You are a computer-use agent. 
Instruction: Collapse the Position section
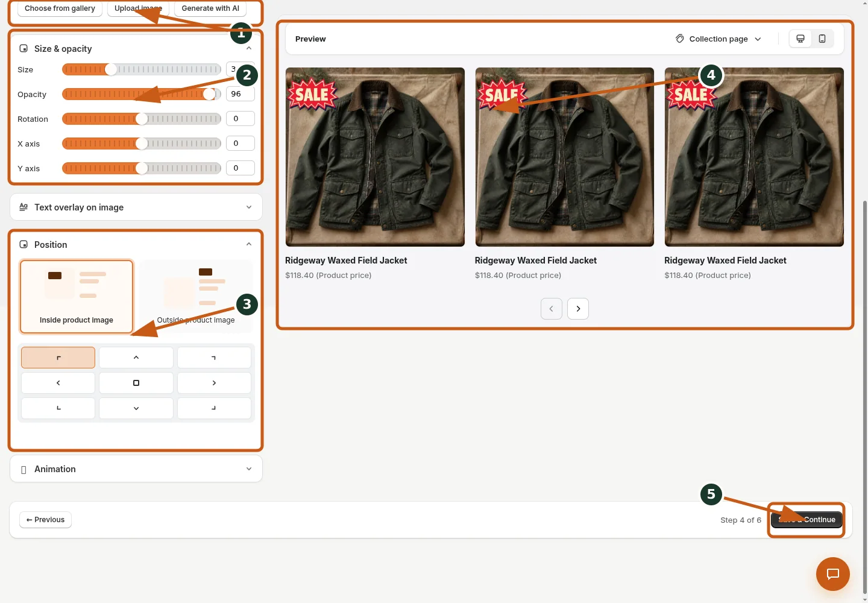(x=249, y=244)
